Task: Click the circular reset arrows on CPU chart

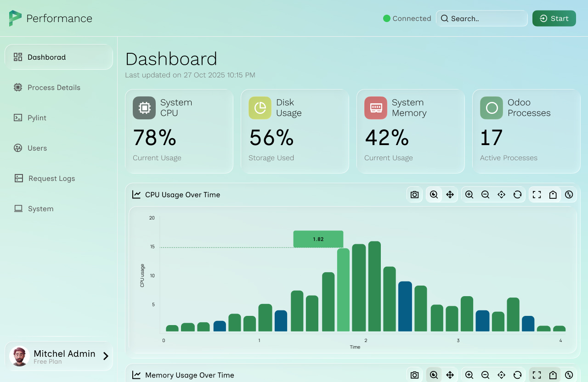Action: tap(517, 195)
